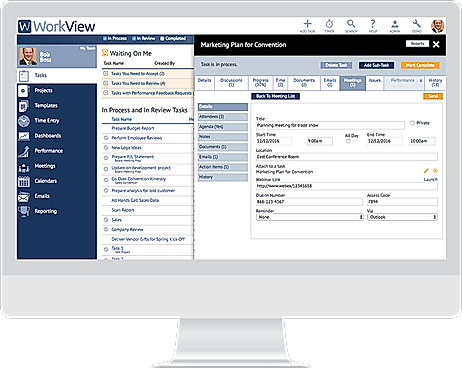Select Agenda in meeting side menu
462x368 pixels.
[x=223, y=127]
